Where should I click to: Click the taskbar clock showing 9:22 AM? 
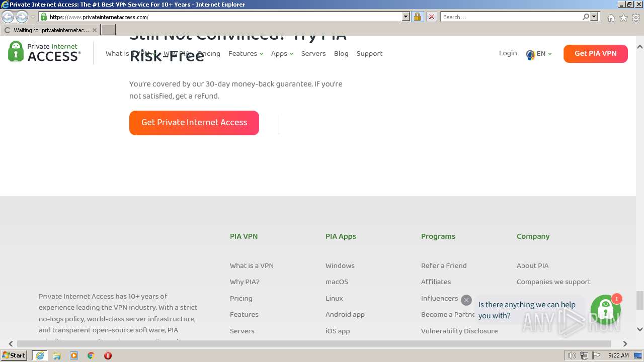pyautogui.click(x=618, y=355)
